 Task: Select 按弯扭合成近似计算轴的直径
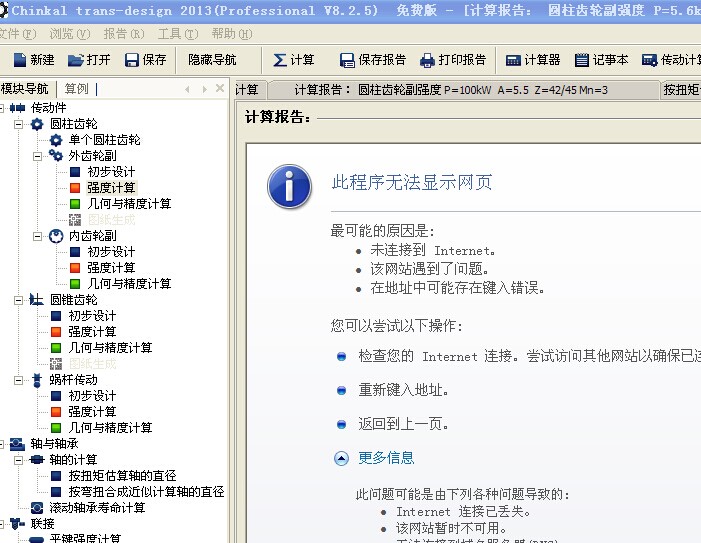pyautogui.click(x=146, y=492)
